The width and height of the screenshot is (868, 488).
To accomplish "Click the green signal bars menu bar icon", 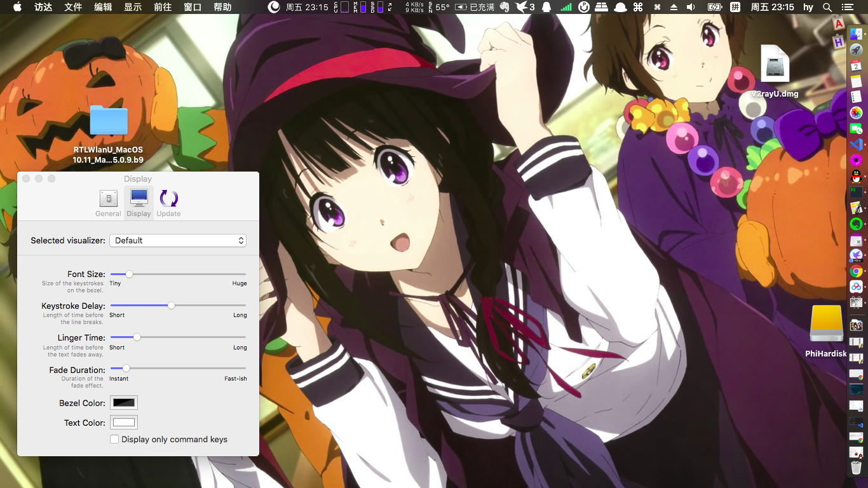I will point(566,7).
